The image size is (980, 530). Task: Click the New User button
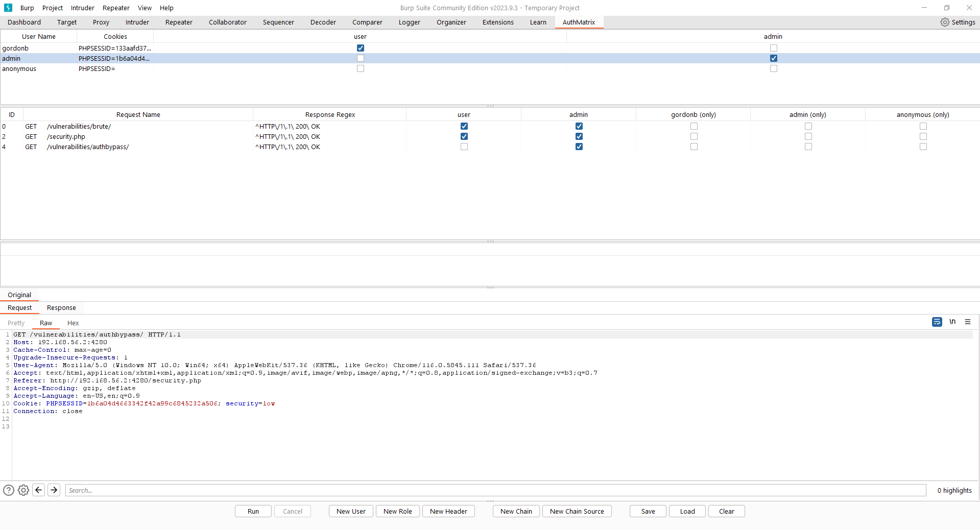coord(351,511)
